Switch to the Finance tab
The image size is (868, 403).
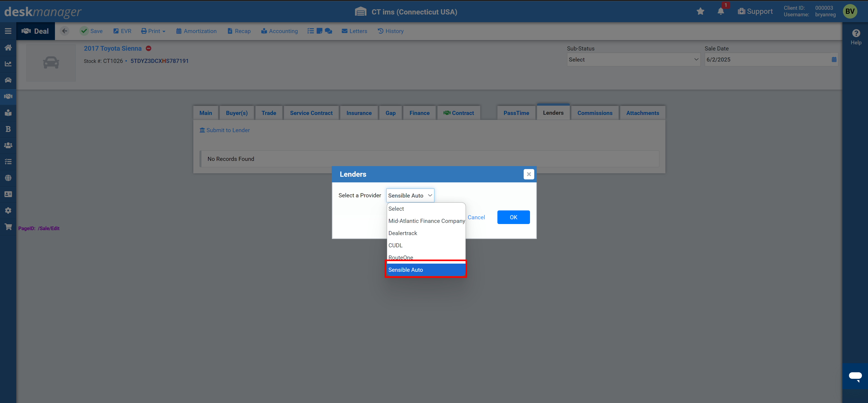click(419, 113)
